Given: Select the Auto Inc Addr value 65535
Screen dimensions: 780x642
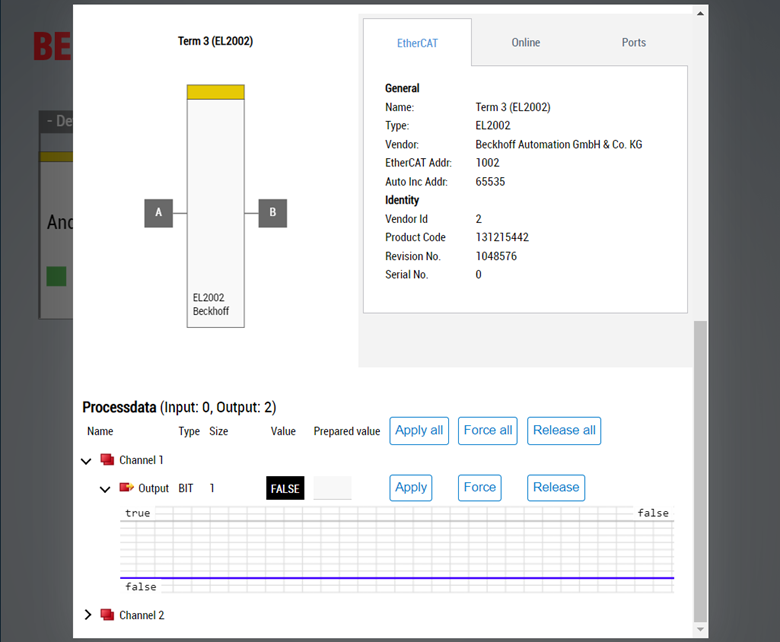Looking at the screenshot, I should point(490,182).
